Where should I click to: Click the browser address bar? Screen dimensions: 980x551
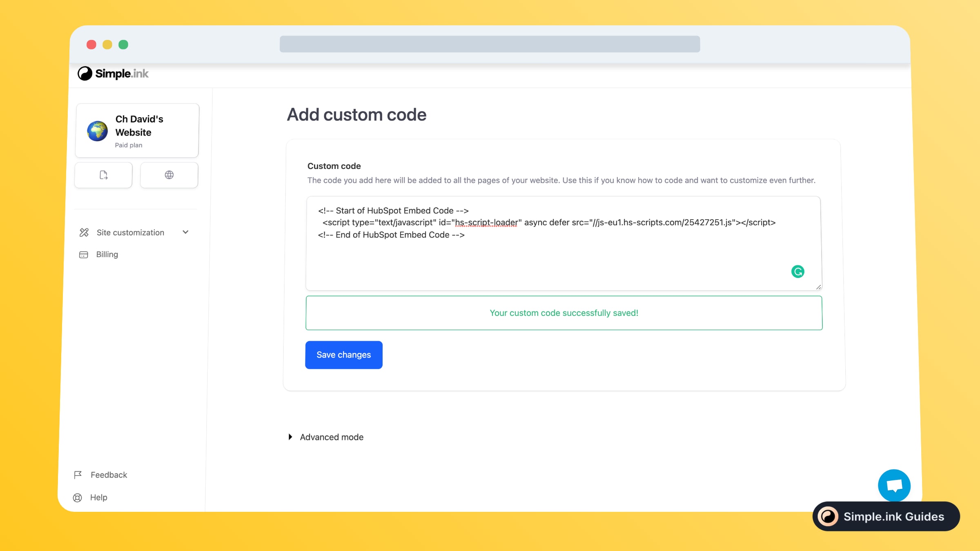[x=490, y=44]
